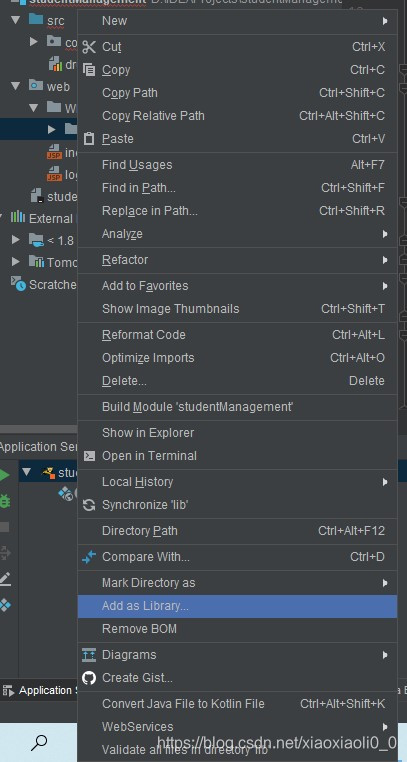Select Show in Explorer
407x762 pixels.
click(237, 433)
